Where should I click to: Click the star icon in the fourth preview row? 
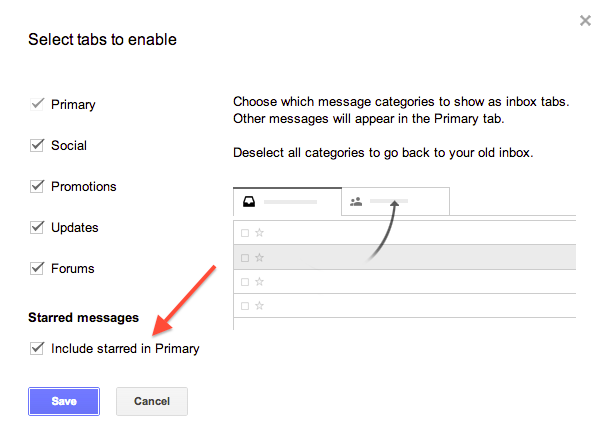tap(259, 306)
